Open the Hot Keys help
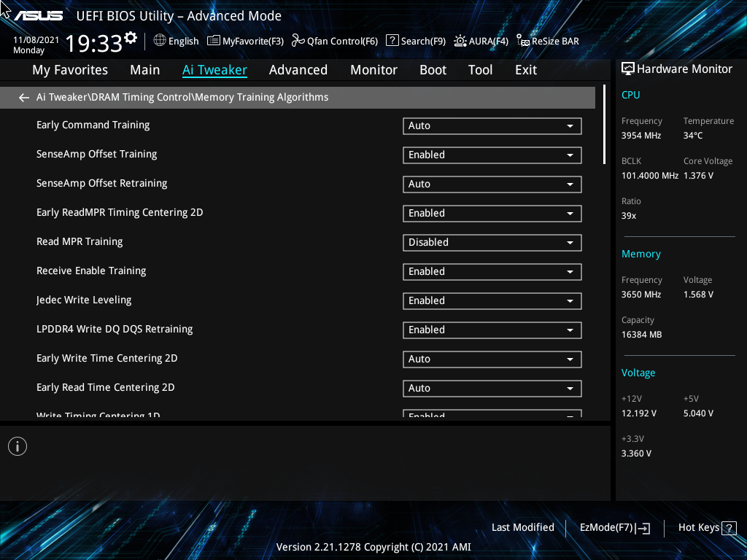Image resolution: width=747 pixels, height=560 pixels. [707, 528]
